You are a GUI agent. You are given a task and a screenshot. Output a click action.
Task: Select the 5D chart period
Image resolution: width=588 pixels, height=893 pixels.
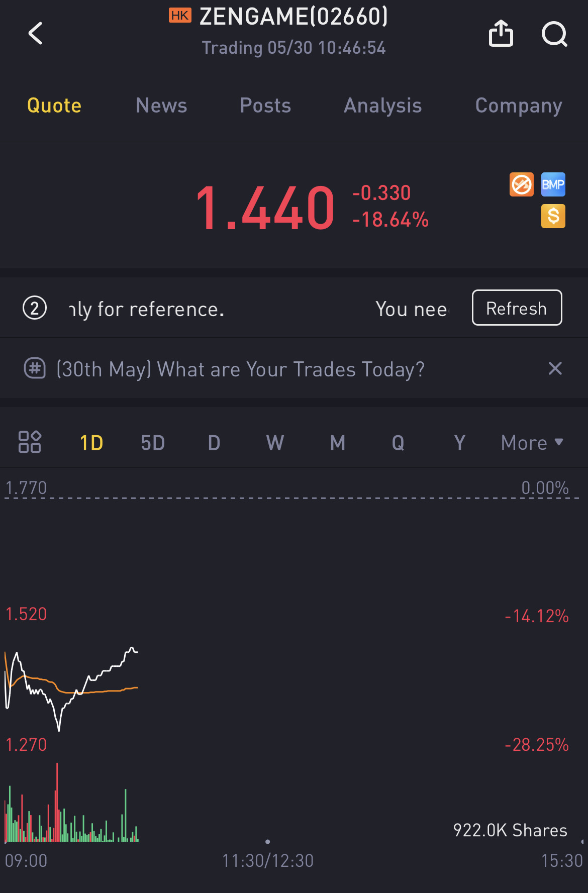(153, 443)
